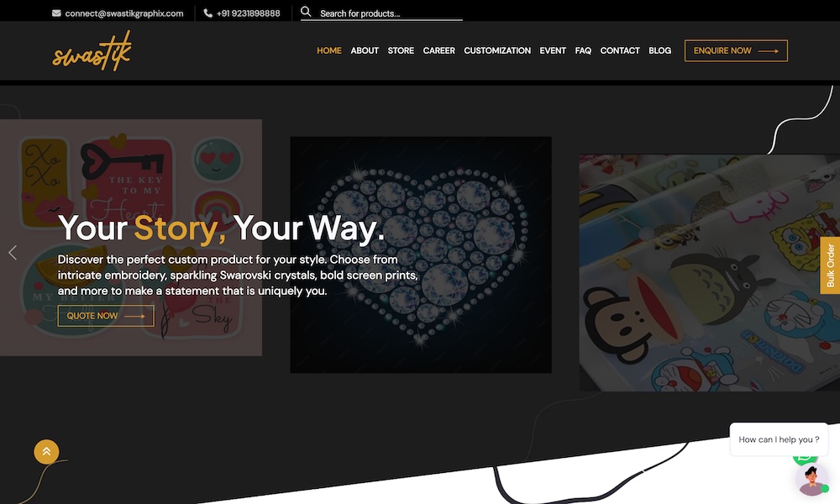Viewport: 840px width, 504px height.
Task: Go to the Store page
Action: 401,50
